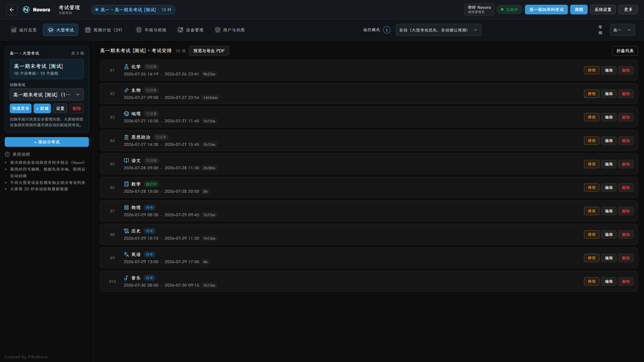Click 统一添加单科考试 button
The height and width of the screenshot is (362, 644).
point(546,10)
